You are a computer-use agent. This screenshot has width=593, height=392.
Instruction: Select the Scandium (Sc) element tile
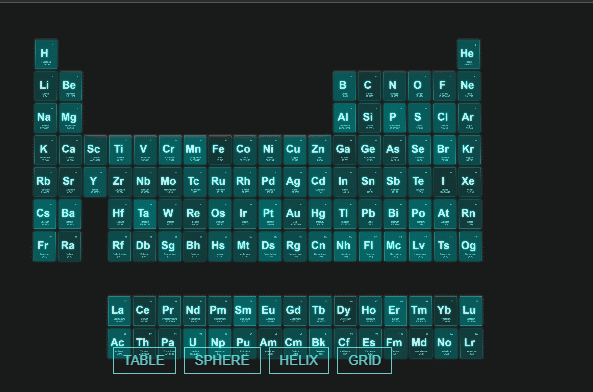pyautogui.click(x=95, y=150)
